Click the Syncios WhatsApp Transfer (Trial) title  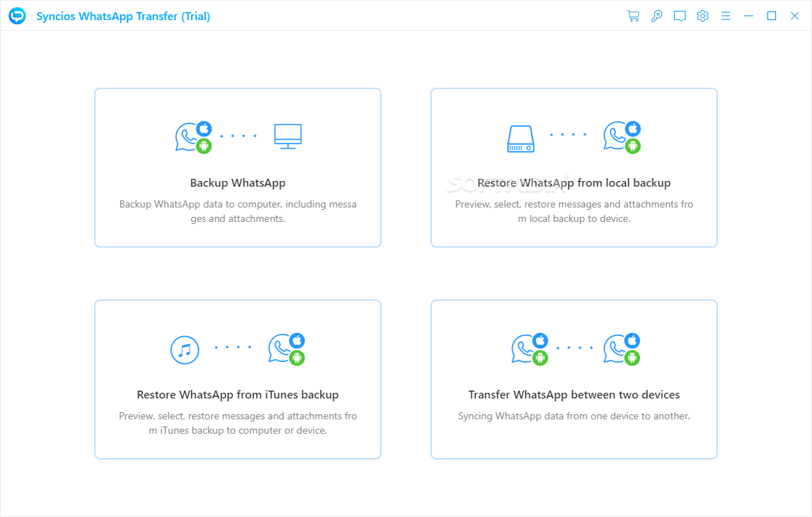pyautogui.click(x=124, y=16)
